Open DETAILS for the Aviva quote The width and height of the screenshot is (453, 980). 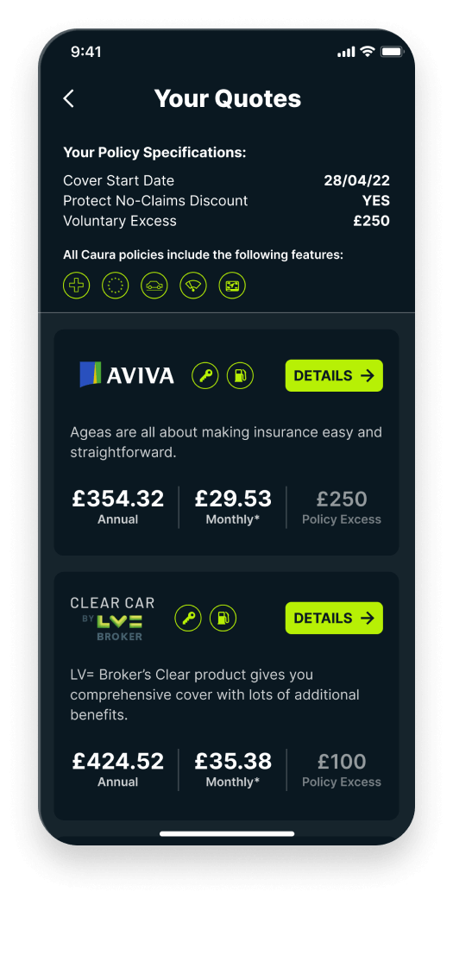coord(334,375)
